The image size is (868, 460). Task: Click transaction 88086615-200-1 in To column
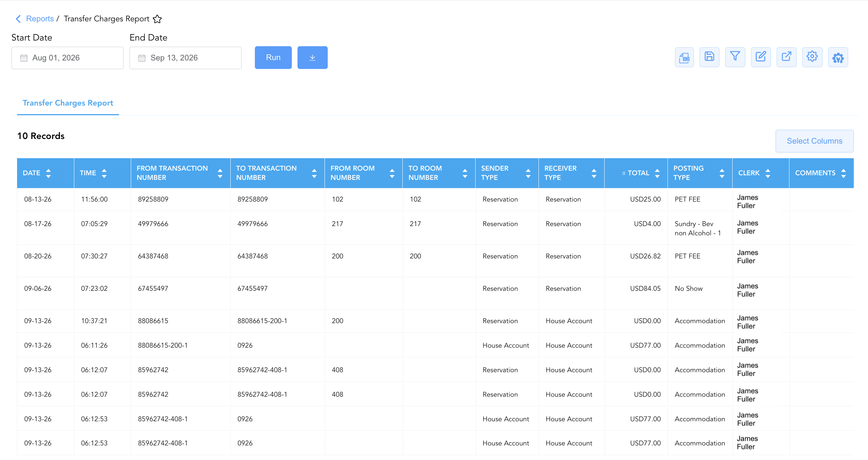262,321
